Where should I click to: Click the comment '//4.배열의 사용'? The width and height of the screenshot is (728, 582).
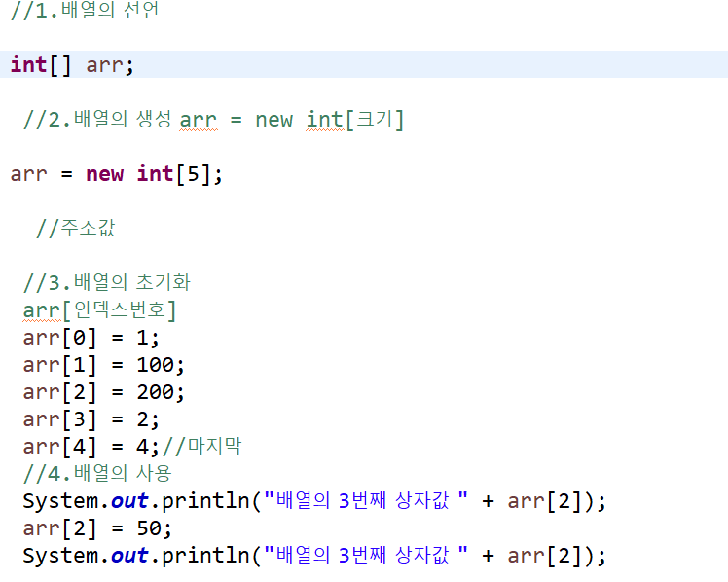click(x=97, y=473)
